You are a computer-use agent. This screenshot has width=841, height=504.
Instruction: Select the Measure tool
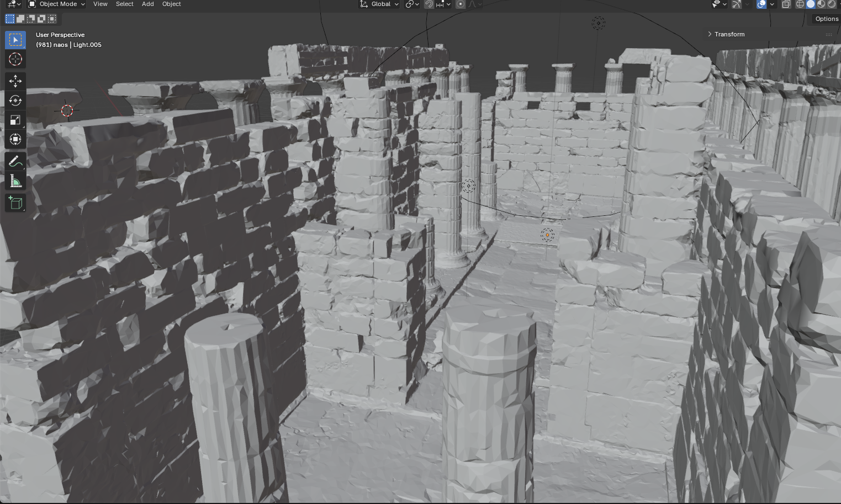(15, 181)
